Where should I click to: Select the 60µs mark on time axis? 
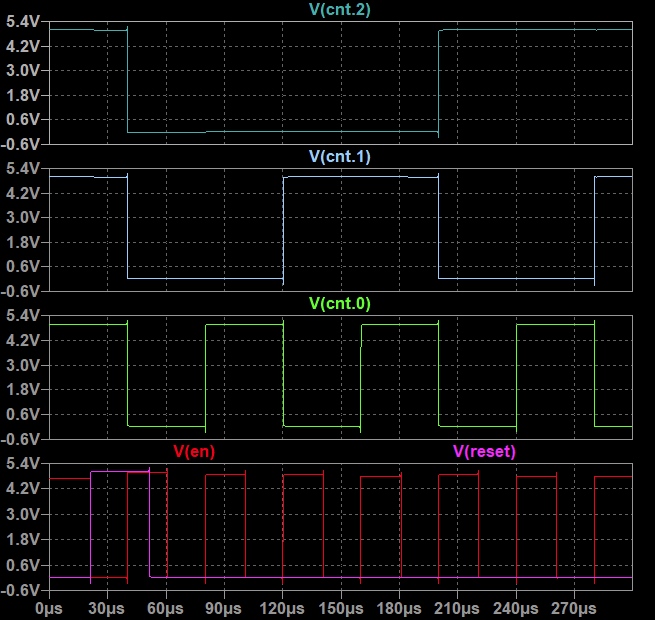point(166,607)
